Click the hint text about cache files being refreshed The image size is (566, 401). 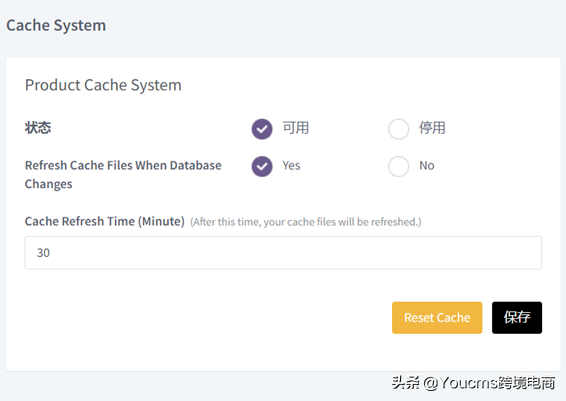tap(306, 222)
